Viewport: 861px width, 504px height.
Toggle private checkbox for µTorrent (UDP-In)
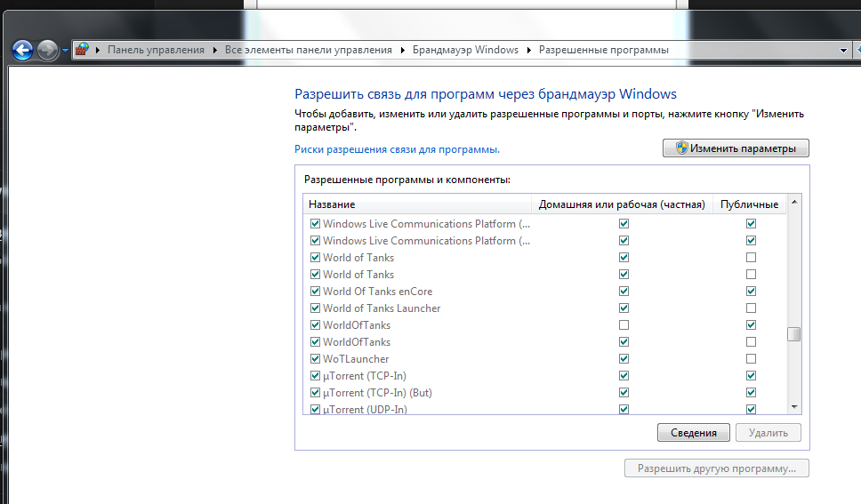pyautogui.click(x=624, y=409)
